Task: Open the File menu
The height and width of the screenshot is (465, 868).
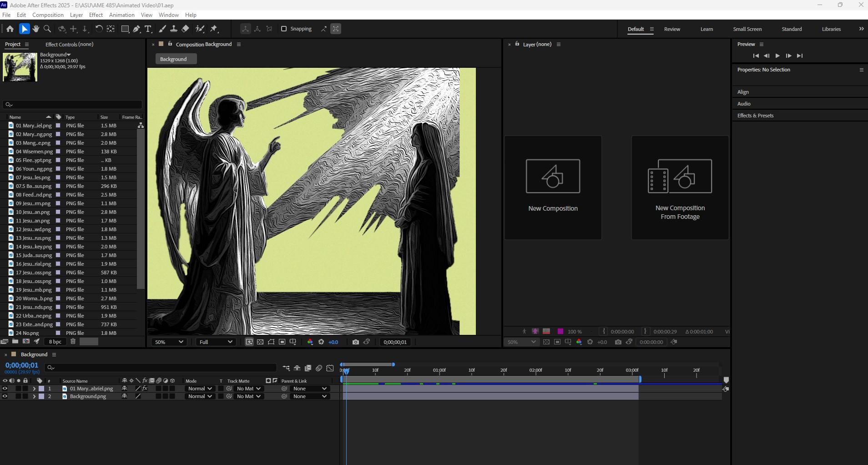Action: coord(6,15)
